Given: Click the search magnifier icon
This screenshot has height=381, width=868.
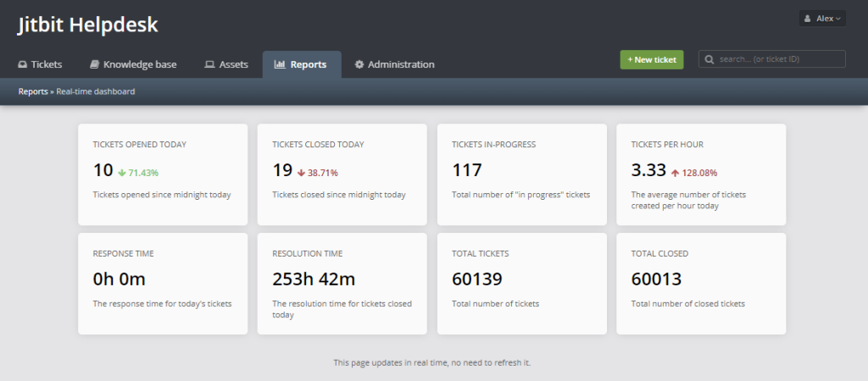Looking at the screenshot, I should [709, 59].
